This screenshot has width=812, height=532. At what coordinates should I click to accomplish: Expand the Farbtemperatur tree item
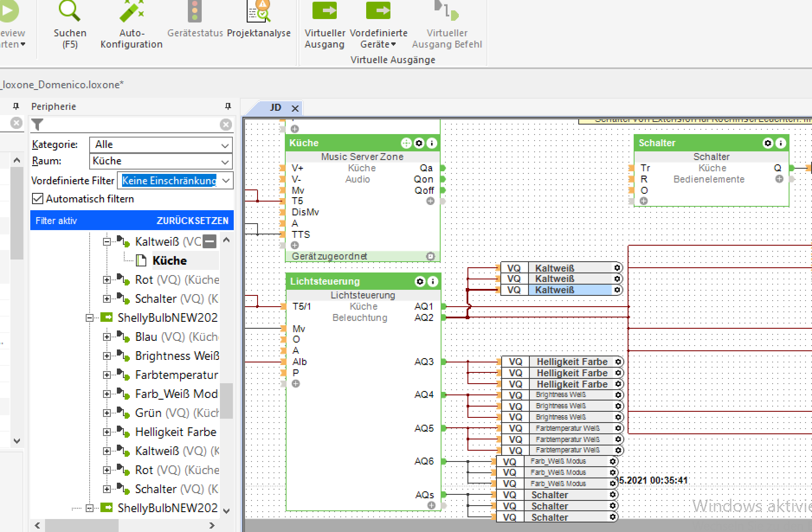click(x=107, y=375)
